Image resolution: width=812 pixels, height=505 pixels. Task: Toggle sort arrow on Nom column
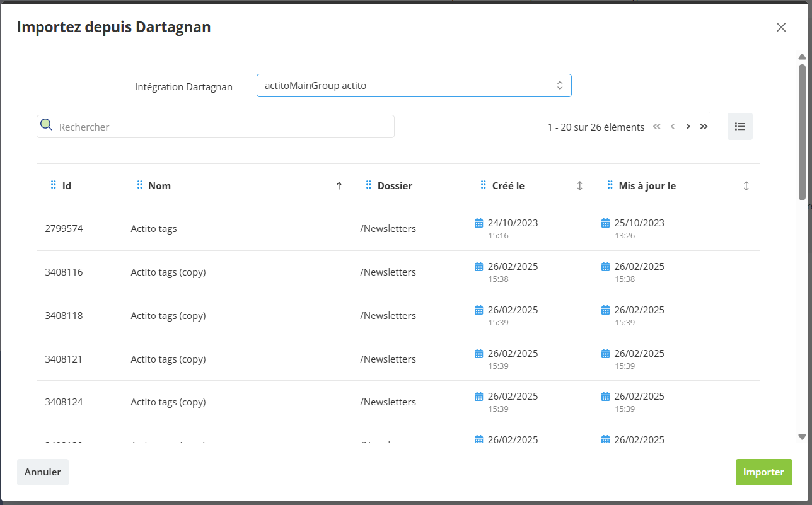(339, 185)
